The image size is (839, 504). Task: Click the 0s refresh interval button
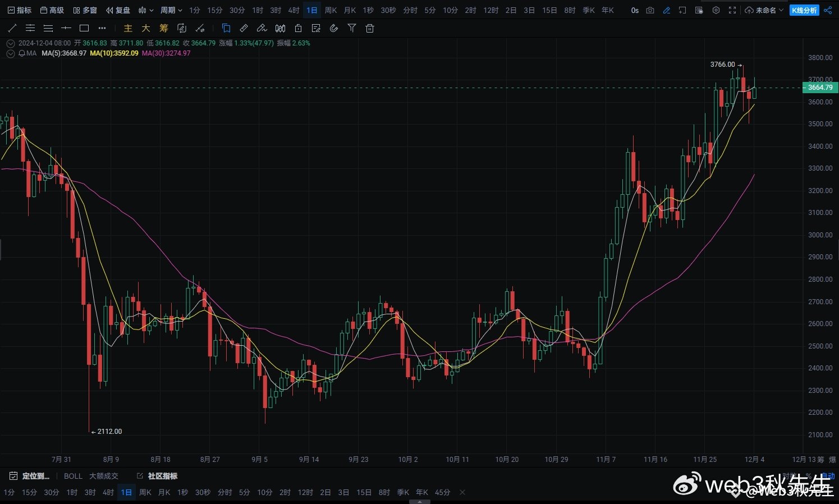(x=635, y=10)
